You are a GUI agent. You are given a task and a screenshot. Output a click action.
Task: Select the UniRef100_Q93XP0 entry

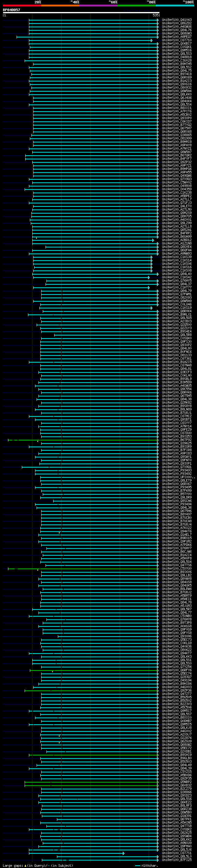[x=177, y=118]
